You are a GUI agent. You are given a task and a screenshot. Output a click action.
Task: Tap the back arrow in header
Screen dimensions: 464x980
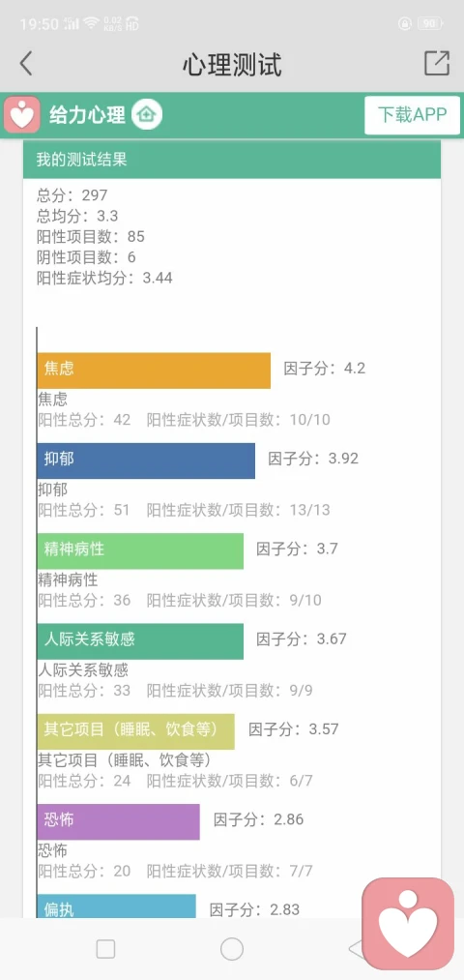coord(25,64)
